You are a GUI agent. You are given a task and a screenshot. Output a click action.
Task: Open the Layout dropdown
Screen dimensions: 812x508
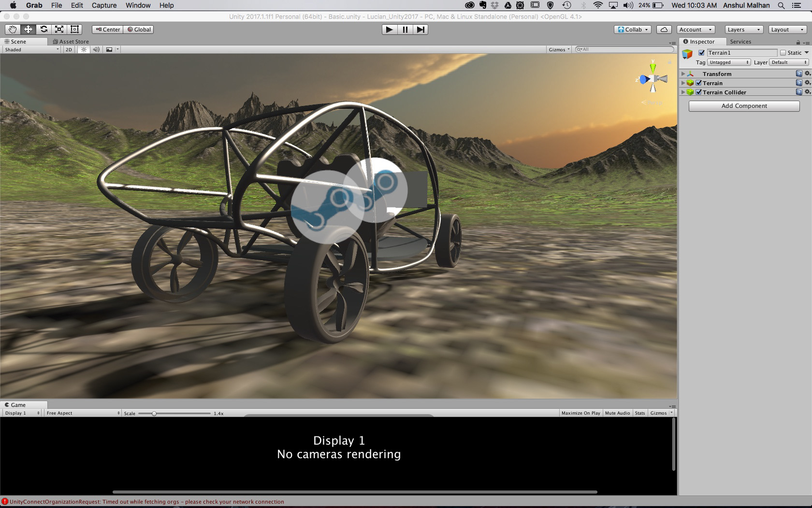click(x=787, y=30)
